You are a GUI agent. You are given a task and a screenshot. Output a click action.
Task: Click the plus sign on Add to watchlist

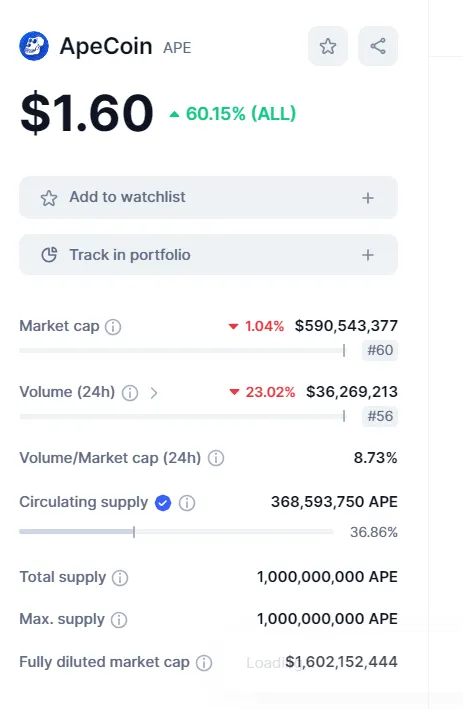point(368,198)
